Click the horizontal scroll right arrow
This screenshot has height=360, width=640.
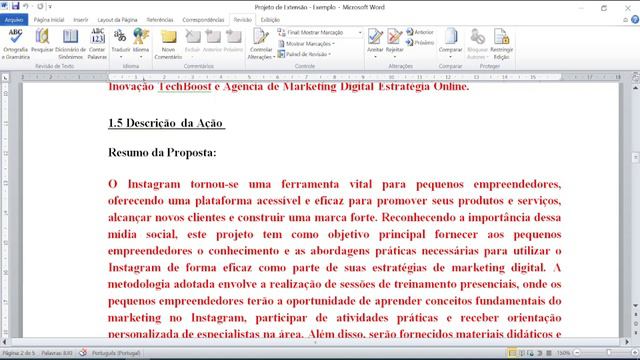627,342
